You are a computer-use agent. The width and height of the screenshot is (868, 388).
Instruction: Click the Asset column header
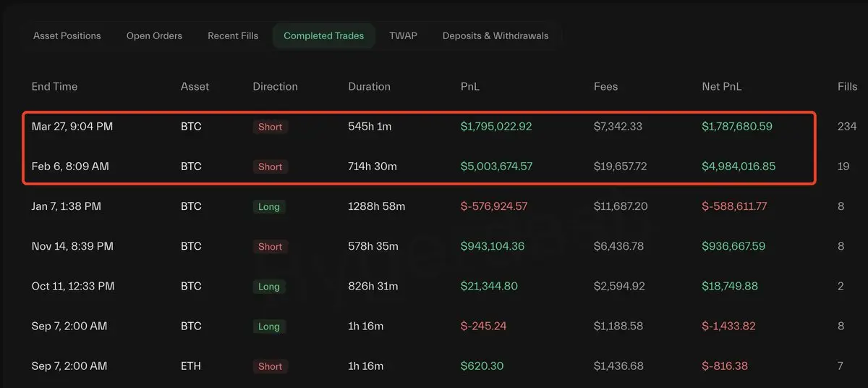195,86
